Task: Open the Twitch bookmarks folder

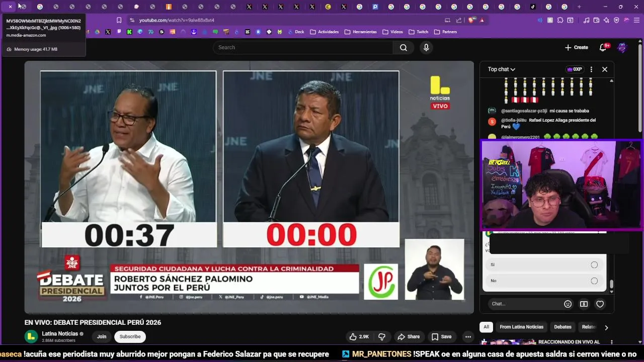Action: click(419, 32)
